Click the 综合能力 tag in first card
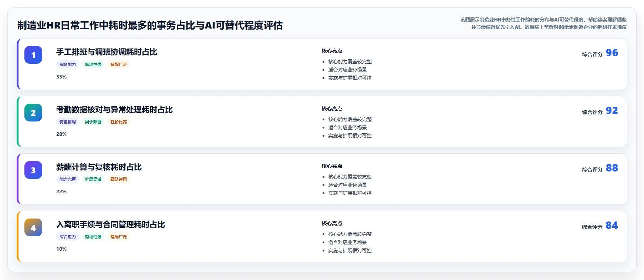Screen dimensions: 644x280 pos(68,64)
